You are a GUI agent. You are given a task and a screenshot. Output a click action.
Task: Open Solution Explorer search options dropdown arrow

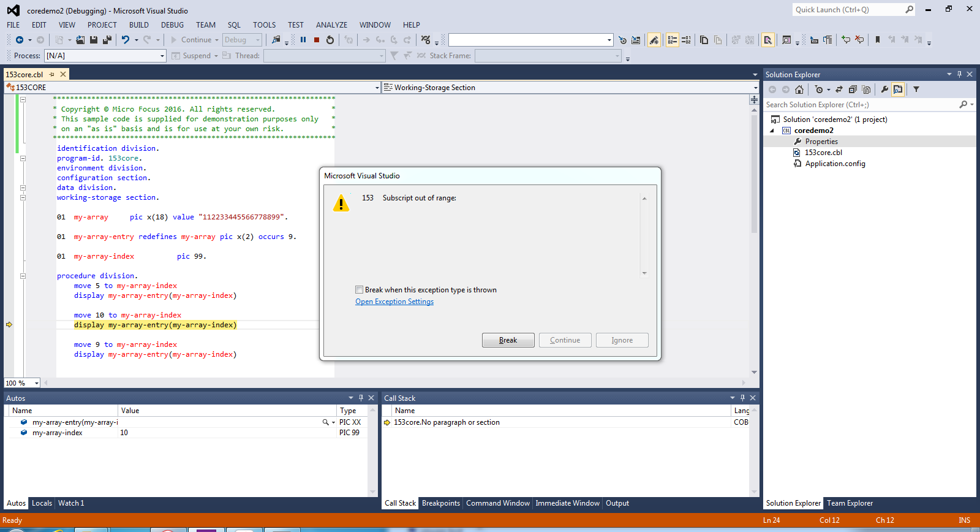pyautogui.click(x=971, y=105)
